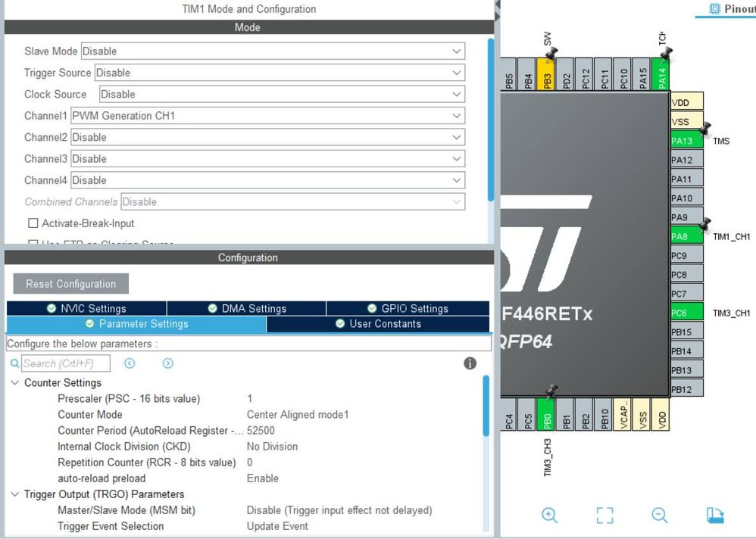Screen dimensions: 756x539
Task: Go to previous search result arrow
Action: click(x=130, y=363)
